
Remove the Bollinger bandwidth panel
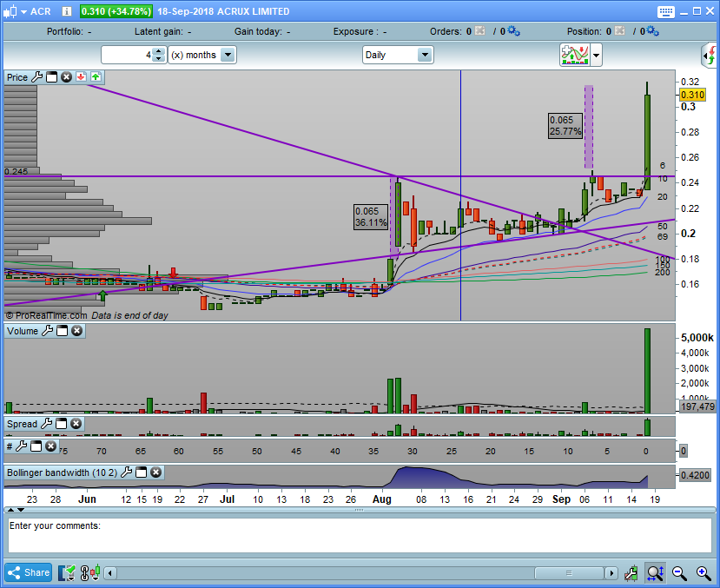pyautogui.click(x=155, y=472)
